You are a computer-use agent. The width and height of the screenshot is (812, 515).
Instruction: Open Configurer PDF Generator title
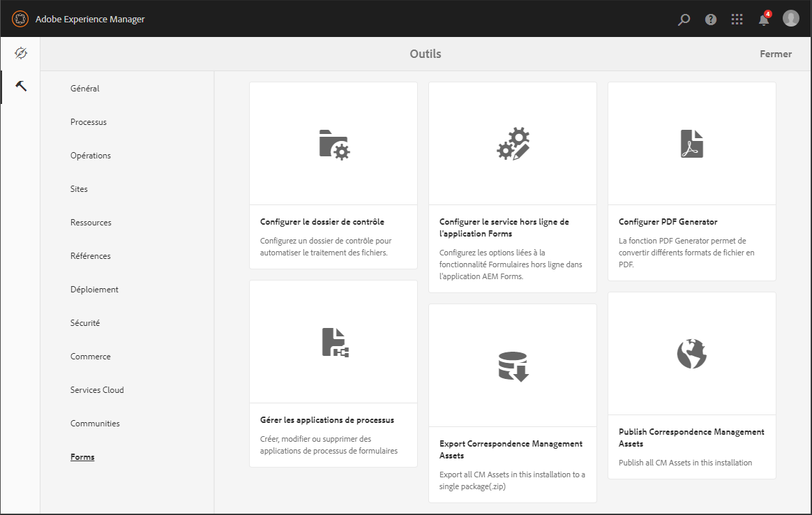tap(668, 222)
